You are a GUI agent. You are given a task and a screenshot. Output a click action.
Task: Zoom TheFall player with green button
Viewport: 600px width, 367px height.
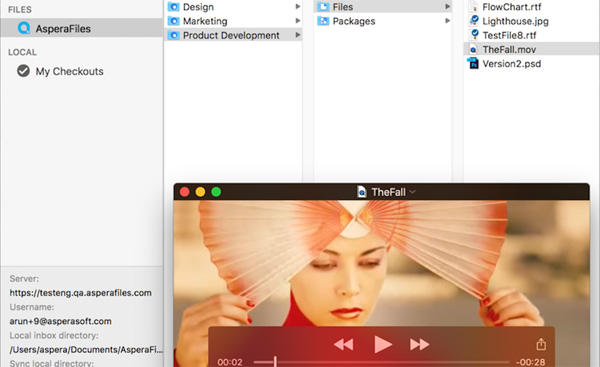pyautogui.click(x=216, y=192)
